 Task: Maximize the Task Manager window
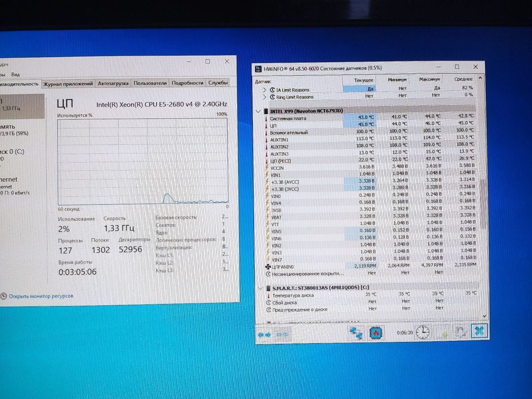tap(207, 62)
